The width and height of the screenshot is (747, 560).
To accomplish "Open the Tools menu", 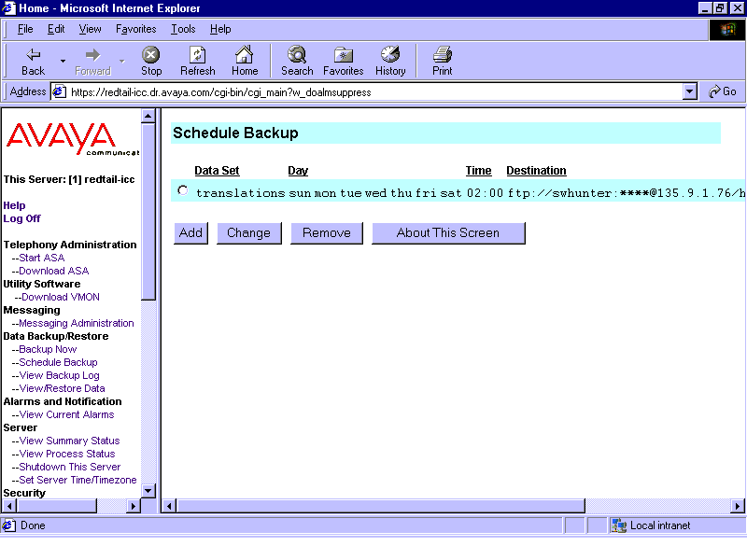I will (183, 29).
